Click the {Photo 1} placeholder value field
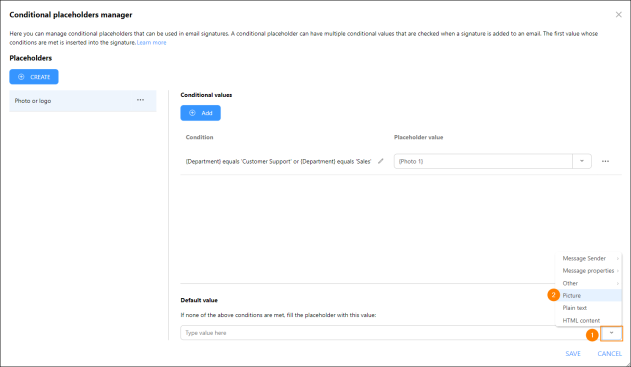The height and width of the screenshot is (367, 631). coord(483,161)
